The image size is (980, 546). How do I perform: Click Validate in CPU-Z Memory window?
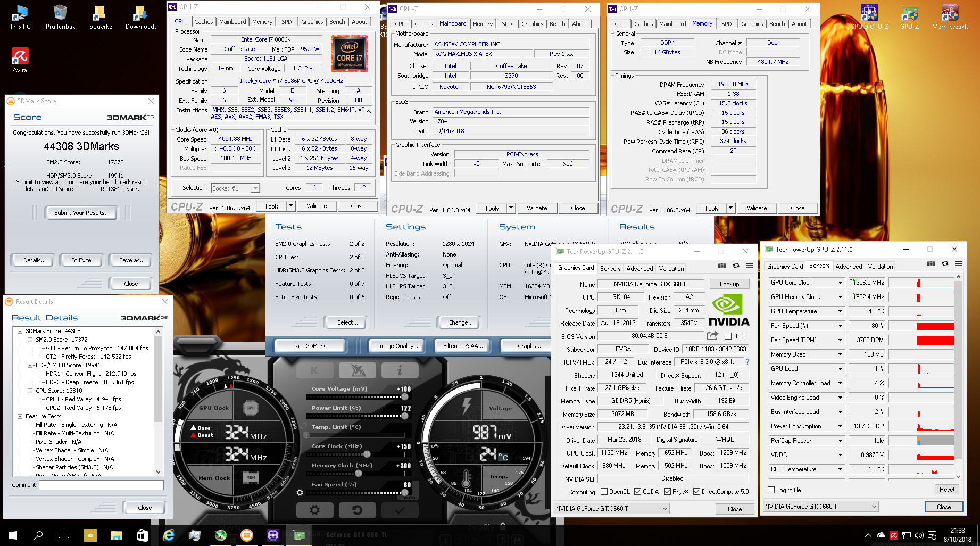click(757, 208)
